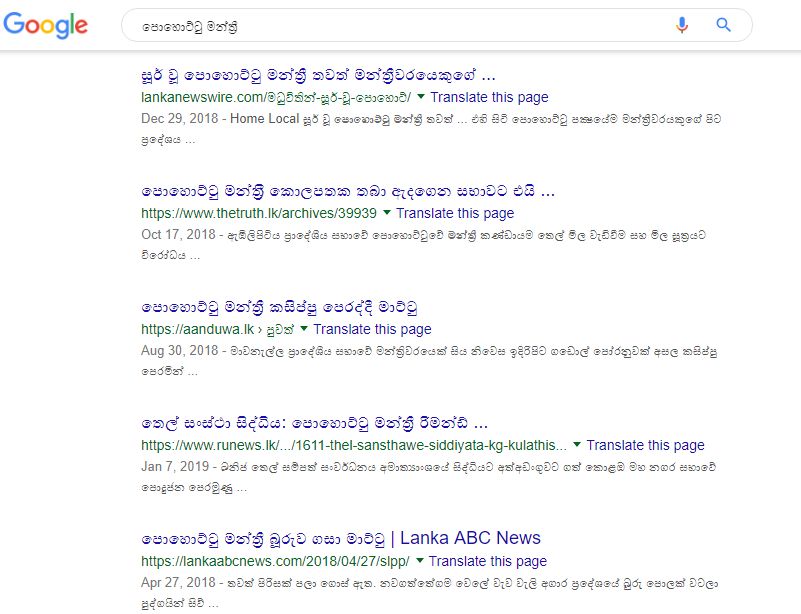Click the Aug 30, 2018 snippet date

180,350
